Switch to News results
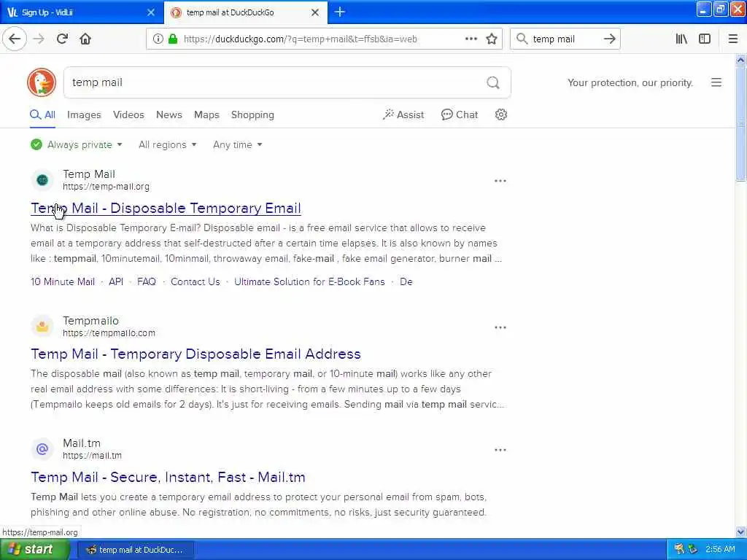Screen dimensions: 747x560 169,114
